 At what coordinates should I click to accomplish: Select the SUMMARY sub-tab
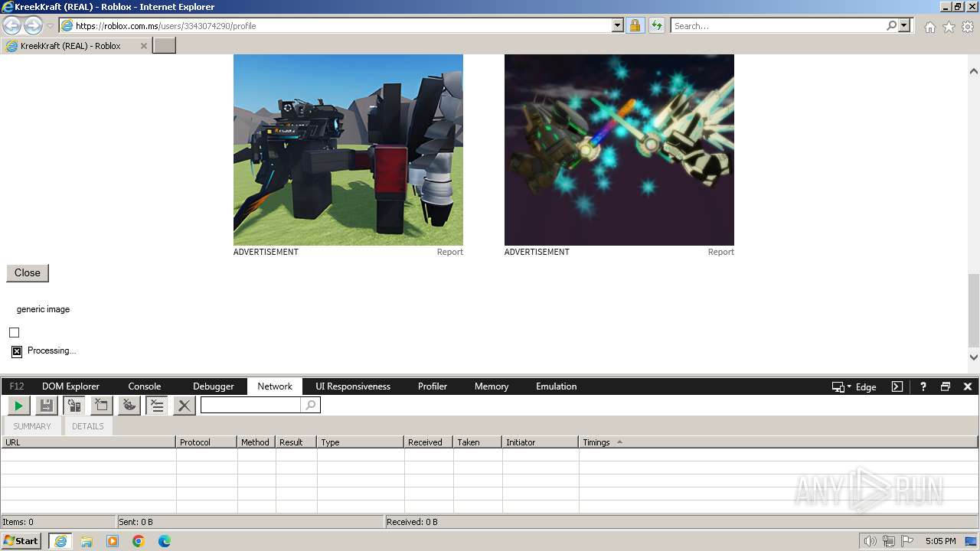[x=32, y=426]
